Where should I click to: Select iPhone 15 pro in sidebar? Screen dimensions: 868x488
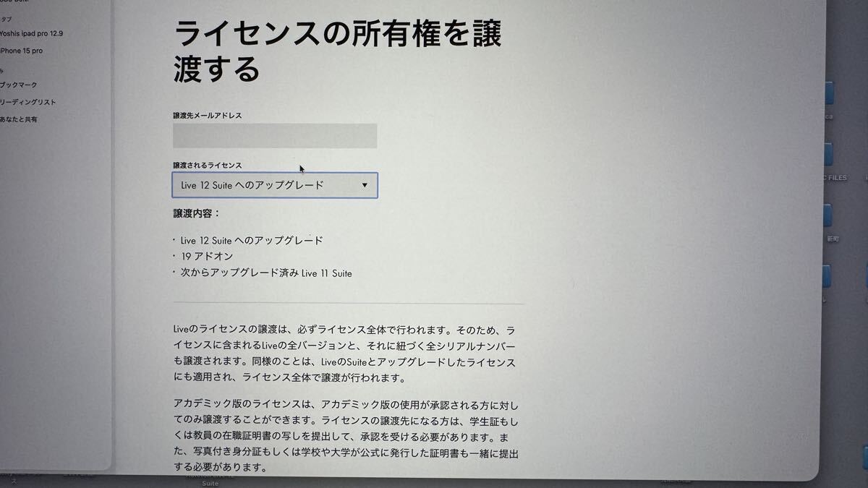coord(22,51)
